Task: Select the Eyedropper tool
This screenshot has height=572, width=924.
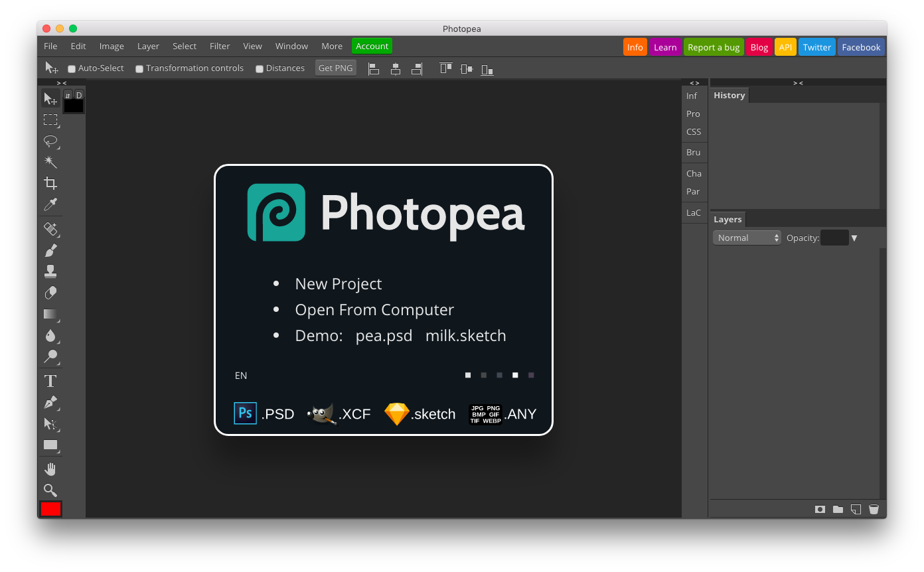Action: click(50, 204)
